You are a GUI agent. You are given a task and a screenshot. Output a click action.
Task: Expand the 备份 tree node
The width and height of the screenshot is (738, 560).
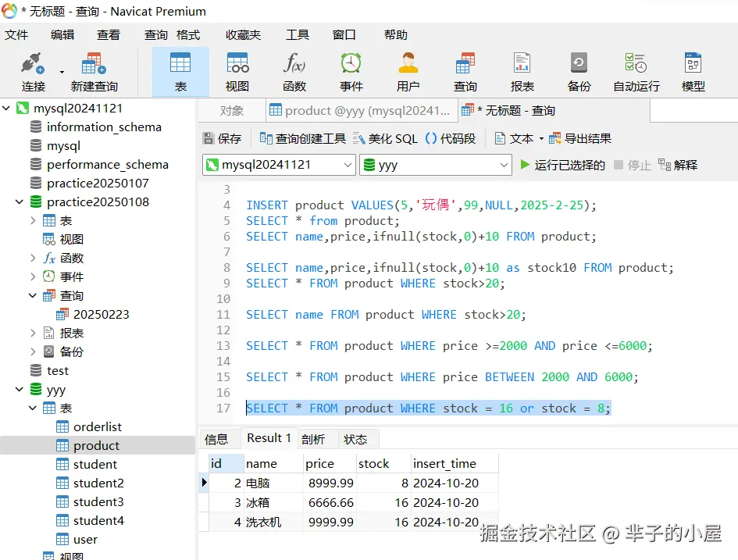pyautogui.click(x=33, y=351)
